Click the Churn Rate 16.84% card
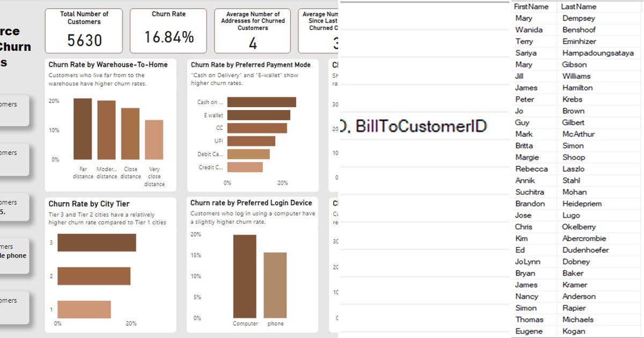The image size is (644, 338). point(168,30)
